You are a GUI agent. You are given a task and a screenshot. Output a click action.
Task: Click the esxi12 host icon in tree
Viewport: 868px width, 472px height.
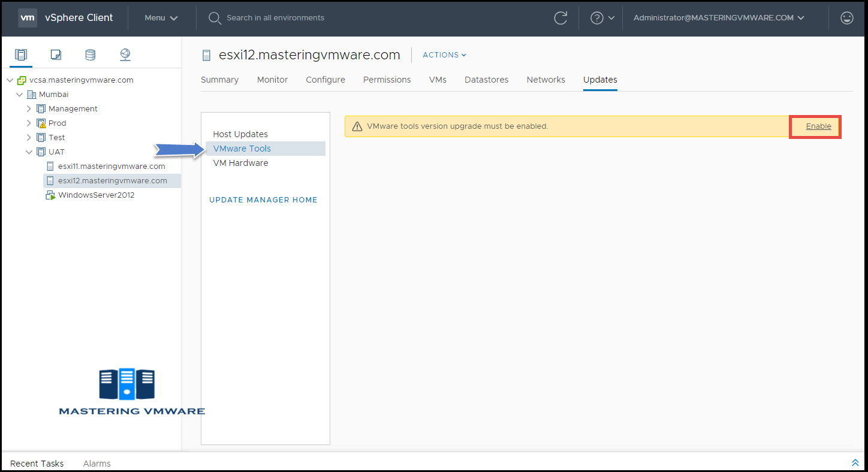tap(50, 180)
